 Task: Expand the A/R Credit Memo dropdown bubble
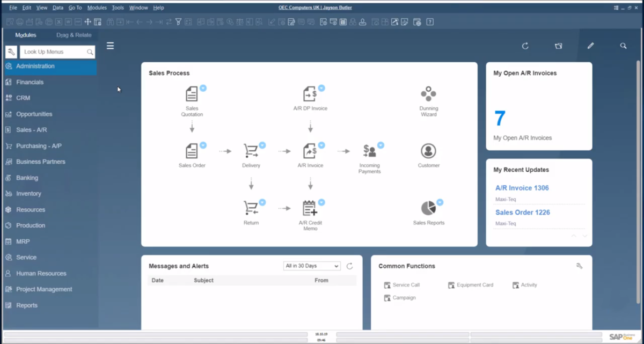click(321, 202)
